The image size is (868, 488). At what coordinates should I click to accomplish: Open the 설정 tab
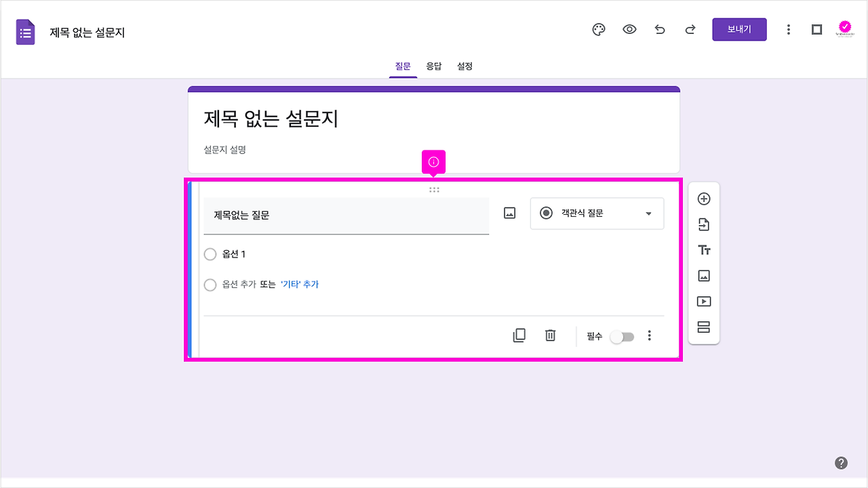[465, 66]
